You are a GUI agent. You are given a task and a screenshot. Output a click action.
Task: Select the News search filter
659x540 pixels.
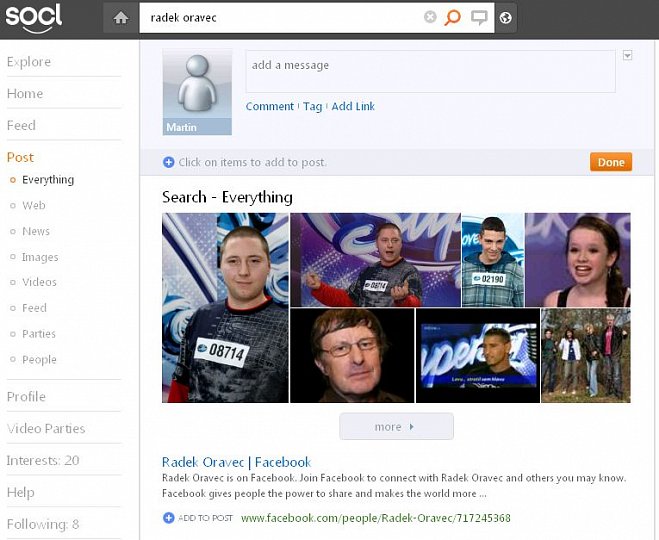tap(36, 231)
